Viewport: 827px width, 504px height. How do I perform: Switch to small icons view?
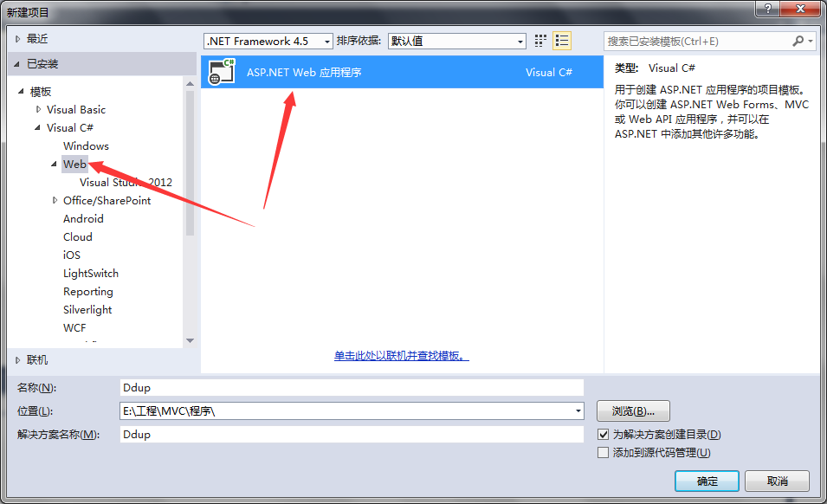coord(540,41)
